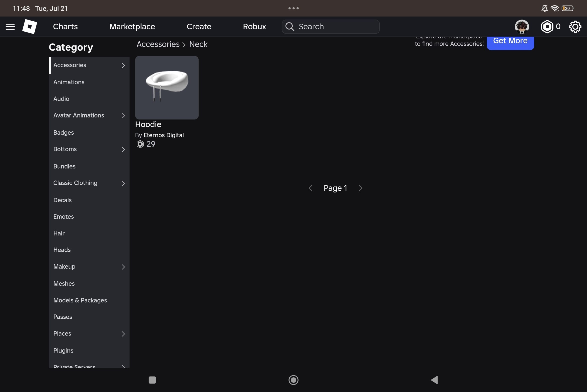Focus the Search input field
The height and width of the screenshot is (392, 587).
[331, 27]
